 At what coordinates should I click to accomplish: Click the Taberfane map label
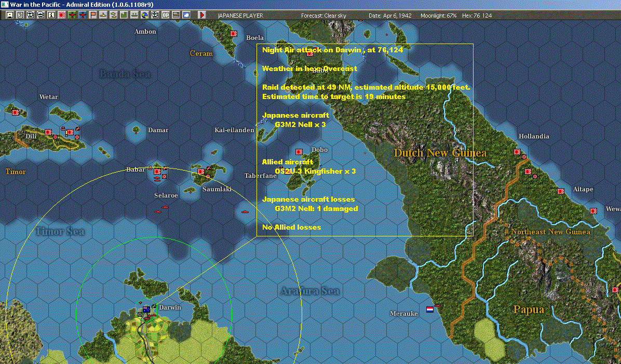260,176
